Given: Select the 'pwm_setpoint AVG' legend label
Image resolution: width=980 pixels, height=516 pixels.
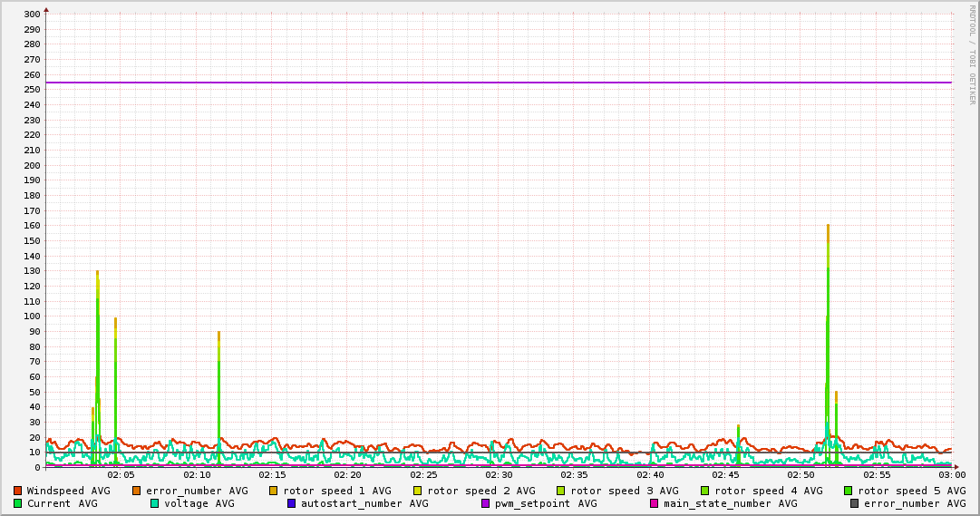Looking at the screenshot, I should [x=547, y=503].
